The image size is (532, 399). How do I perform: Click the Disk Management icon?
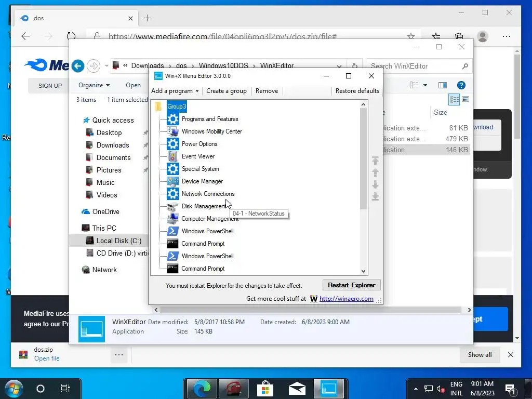coord(172,206)
